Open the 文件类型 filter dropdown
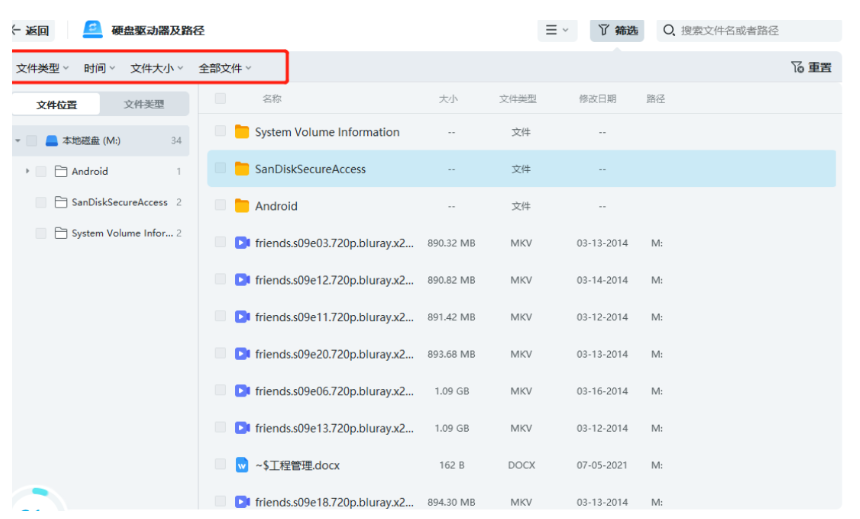The height and width of the screenshot is (519, 860). point(42,68)
